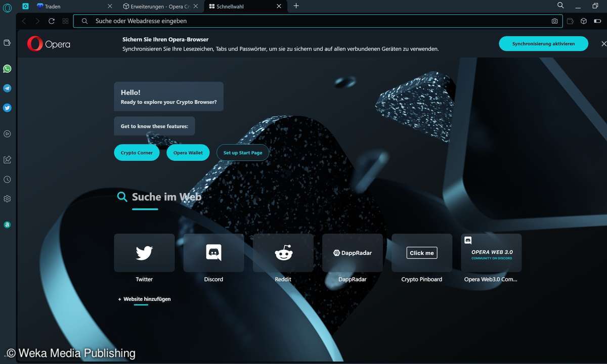Click the Opera logo in the banner
607x364 pixels.
coord(49,44)
